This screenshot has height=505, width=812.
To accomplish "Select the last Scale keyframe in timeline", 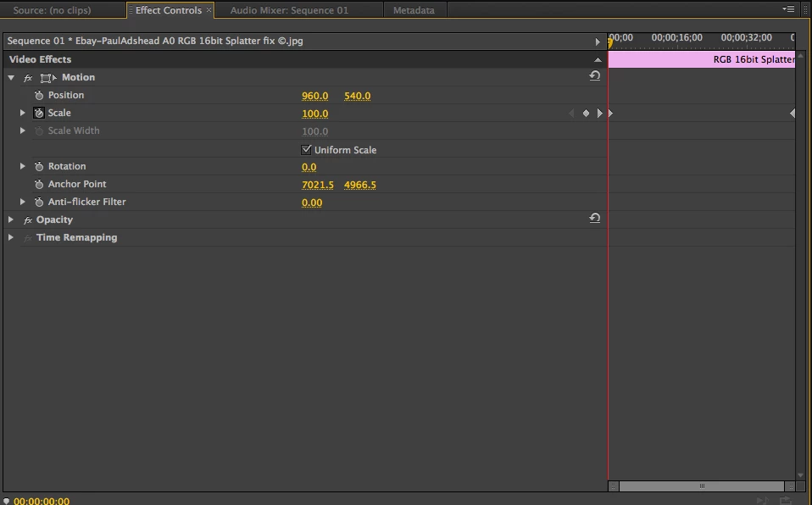I will (793, 113).
